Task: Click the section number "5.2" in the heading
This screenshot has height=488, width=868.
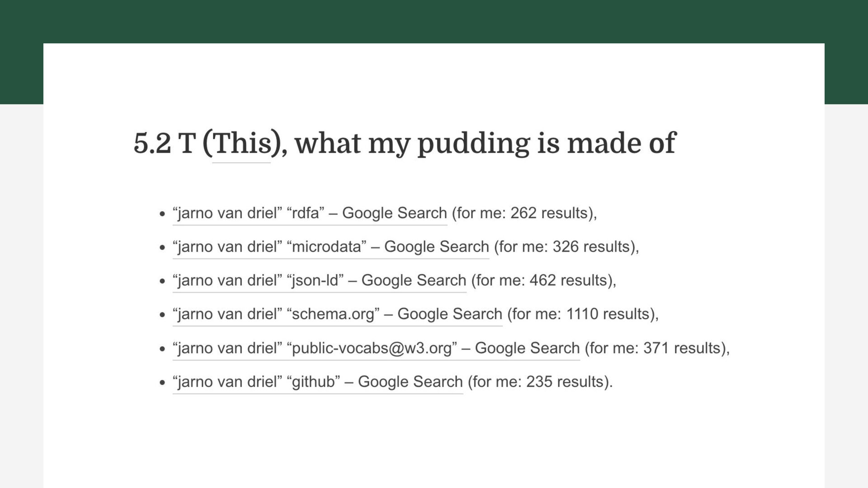Action: 152,144
